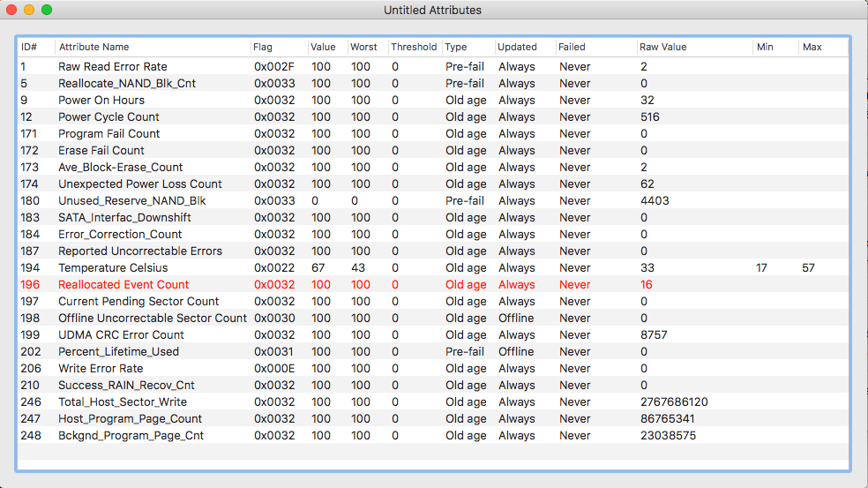Minimize the Untitled Attributes window

click(x=29, y=10)
